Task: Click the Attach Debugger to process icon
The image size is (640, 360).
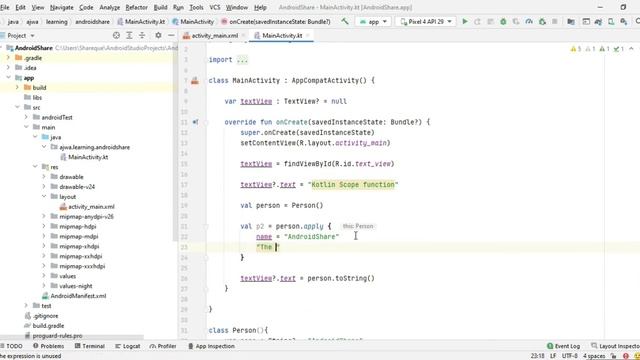Action: (542, 21)
